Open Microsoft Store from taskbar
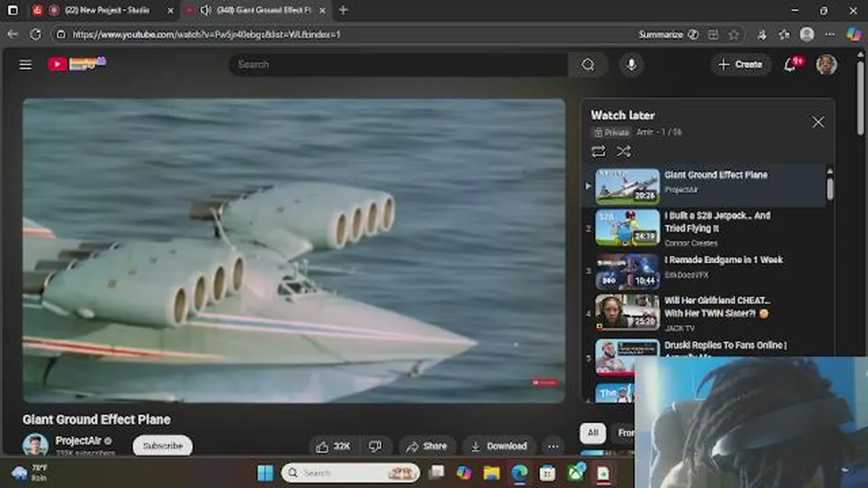The image size is (868, 488). point(547,472)
